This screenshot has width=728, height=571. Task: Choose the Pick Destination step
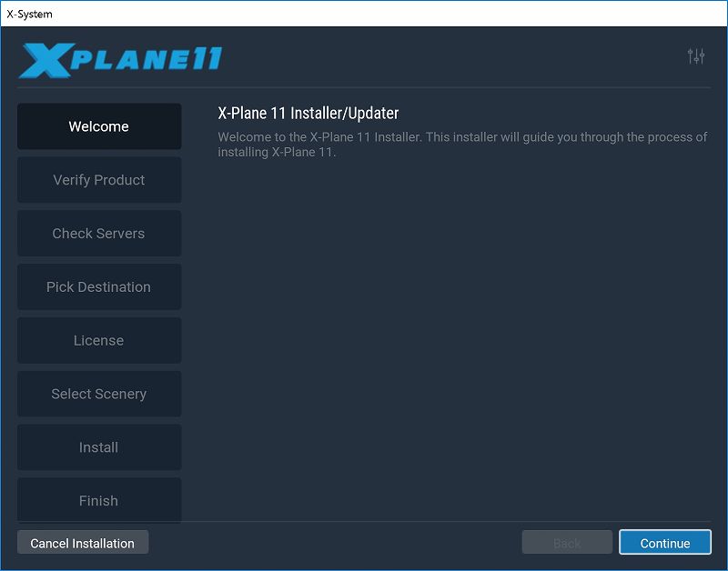[99, 286]
